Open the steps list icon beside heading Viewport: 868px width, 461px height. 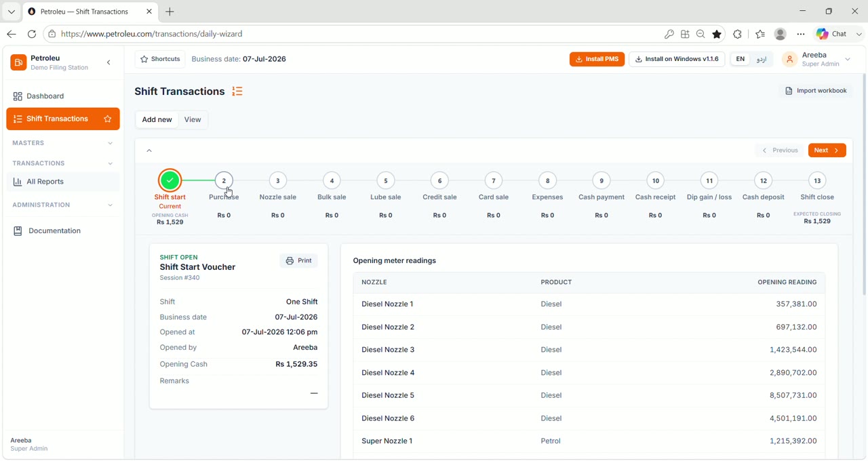click(x=237, y=92)
